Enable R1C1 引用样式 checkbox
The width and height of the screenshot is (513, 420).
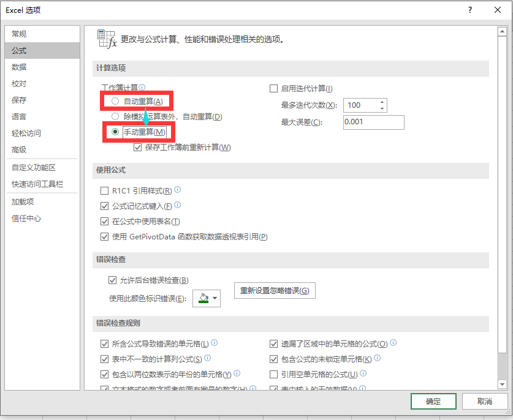pyautogui.click(x=104, y=190)
